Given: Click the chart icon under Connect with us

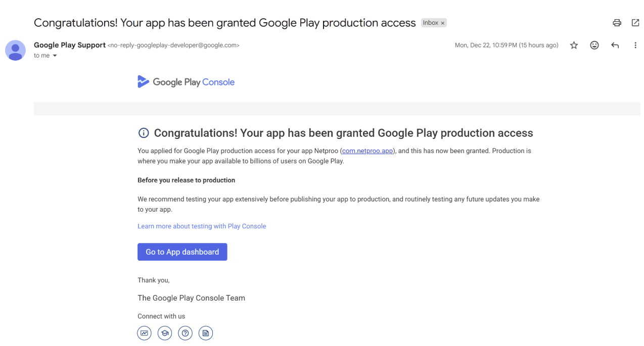Looking at the screenshot, I should pos(145,333).
